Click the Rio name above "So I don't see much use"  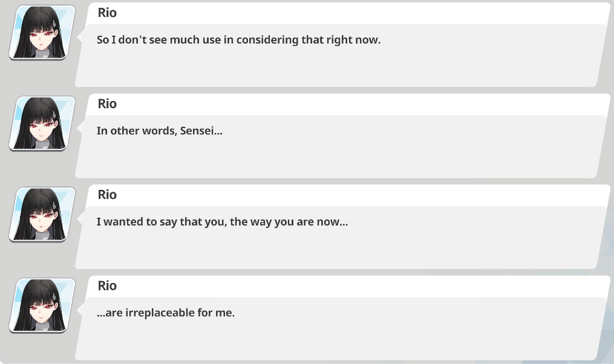tap(107, 13)
